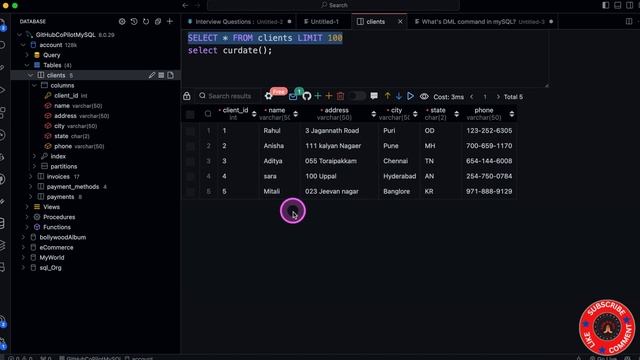This screenshot has width=640, height=360.
Task: Click the orange plus icon in the results toolbar
Action: point(329,96)
